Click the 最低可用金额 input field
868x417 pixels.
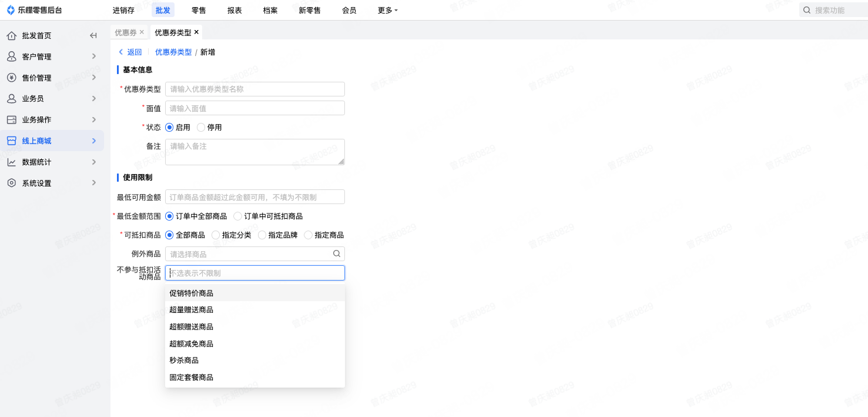click(255, 197)
